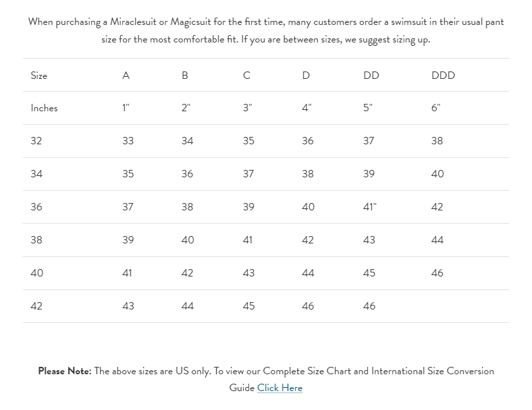Select the size 34 row label
The image size is (532, 410).
pyautogui.click(x=36, y=174)
